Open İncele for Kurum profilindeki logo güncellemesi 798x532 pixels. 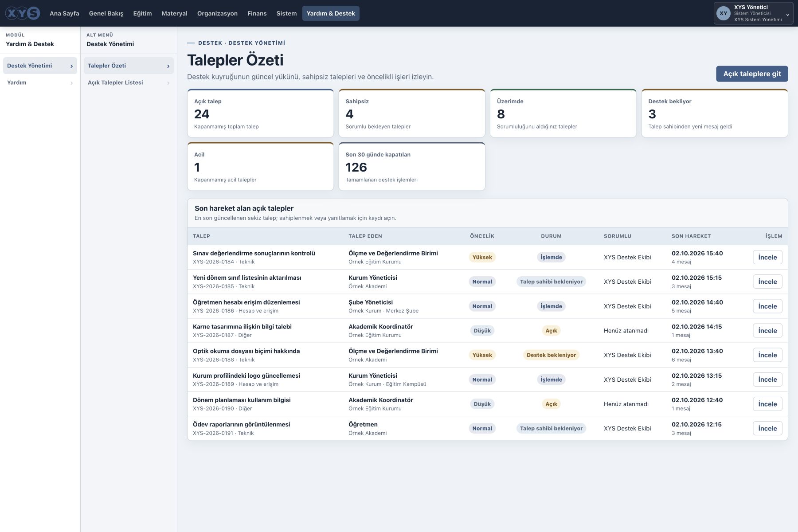point(767,379)
